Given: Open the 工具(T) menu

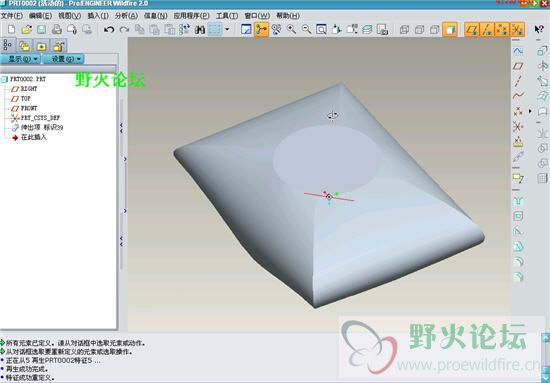Looking at the screenshot, I should click(x=227, y=16).
